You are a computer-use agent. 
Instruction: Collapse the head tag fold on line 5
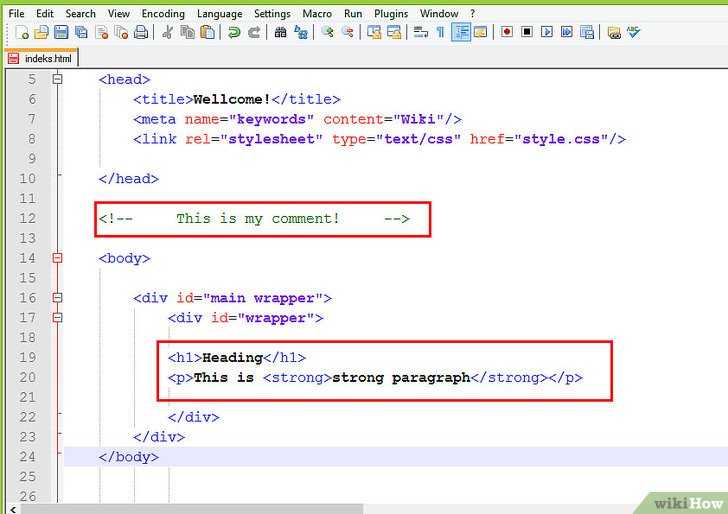57,79
